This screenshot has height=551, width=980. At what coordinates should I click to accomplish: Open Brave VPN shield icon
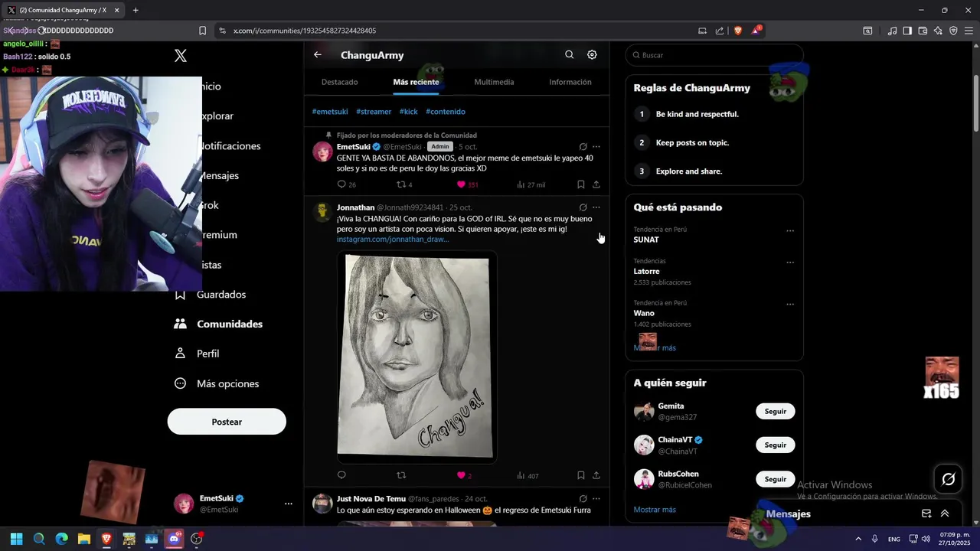point(953,31)
